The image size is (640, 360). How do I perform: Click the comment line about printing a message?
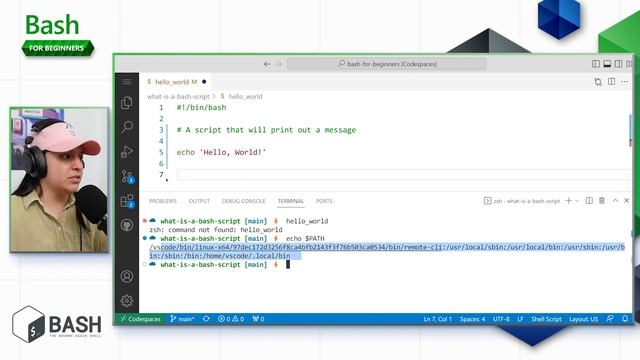pyautogui.click(x=266, y=130)
